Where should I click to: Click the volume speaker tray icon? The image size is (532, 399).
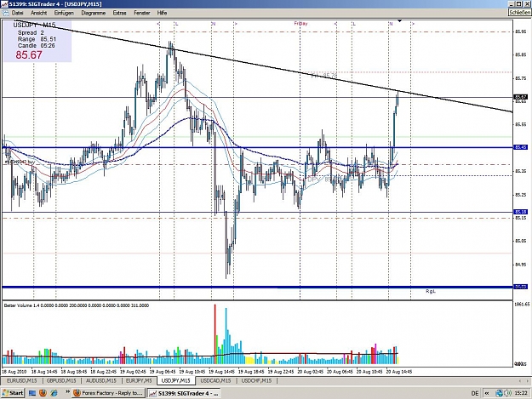click(507, 393)
